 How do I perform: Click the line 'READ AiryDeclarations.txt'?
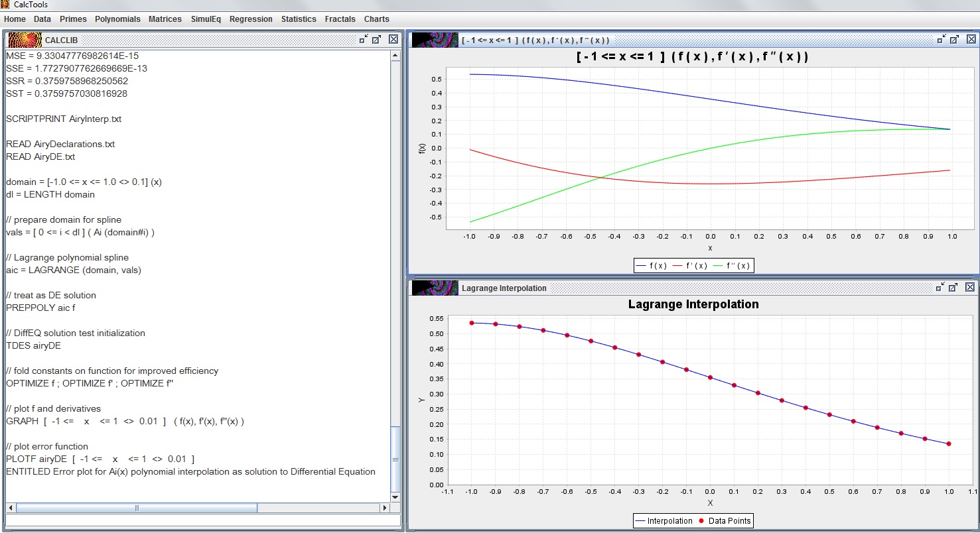(60, 145)
